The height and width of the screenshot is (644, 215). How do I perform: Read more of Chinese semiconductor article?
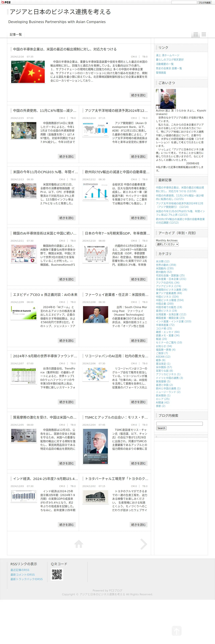click(138, 95)
